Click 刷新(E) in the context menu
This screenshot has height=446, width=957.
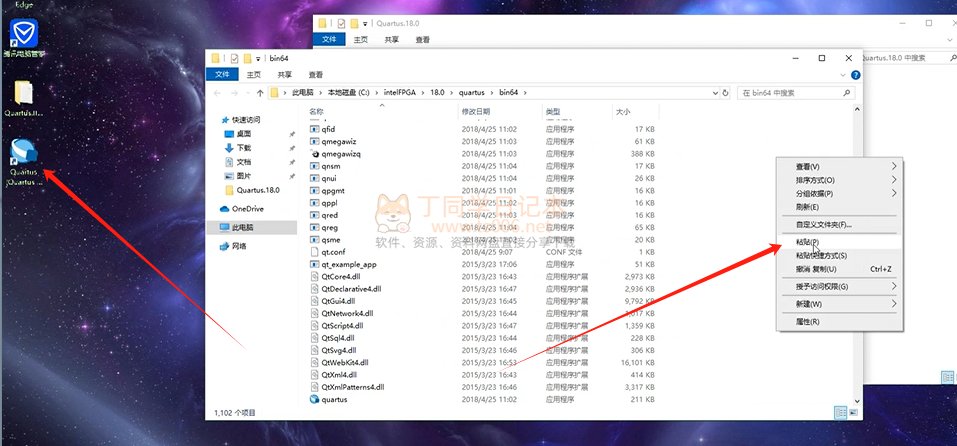tap(807, 207)
